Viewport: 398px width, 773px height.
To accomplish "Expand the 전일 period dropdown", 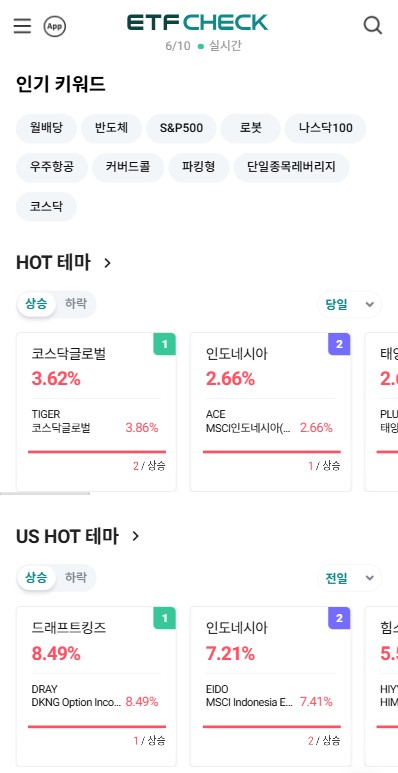I will [350, 578].
